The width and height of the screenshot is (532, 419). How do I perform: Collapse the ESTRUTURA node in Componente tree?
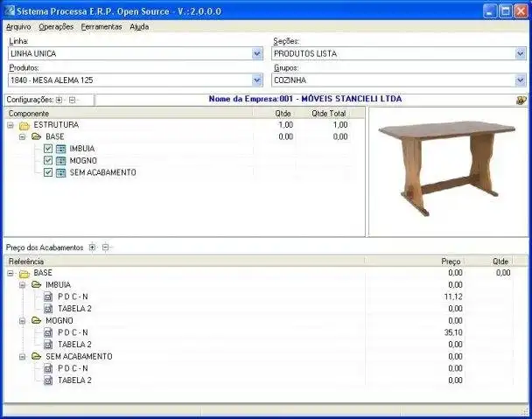point(10,126)
